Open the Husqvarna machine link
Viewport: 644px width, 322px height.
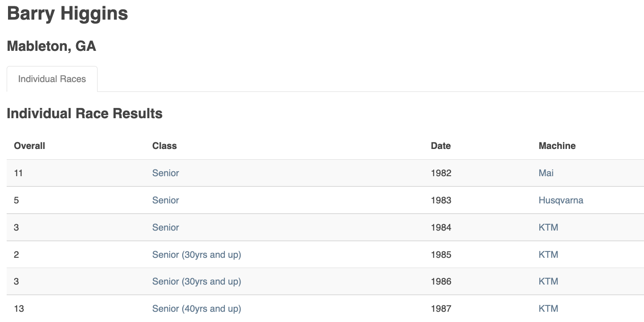point(561,200)
